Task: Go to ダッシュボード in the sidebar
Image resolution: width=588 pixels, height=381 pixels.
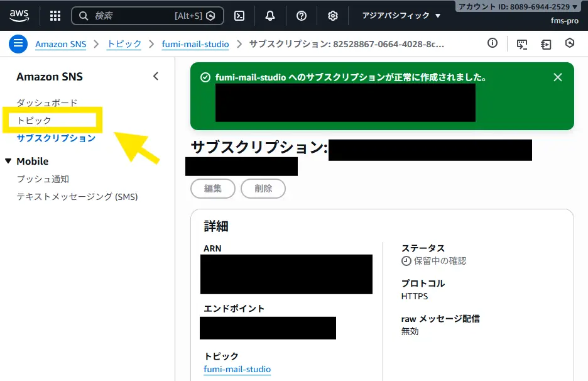Action: (47, 102)
